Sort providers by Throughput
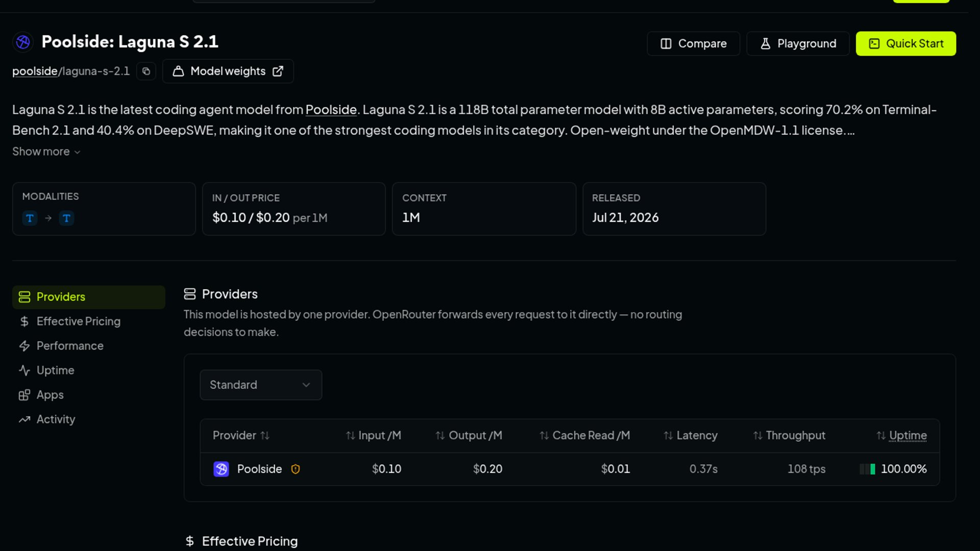The height and width of the screenshot is (551, 980). click(789, 435)
